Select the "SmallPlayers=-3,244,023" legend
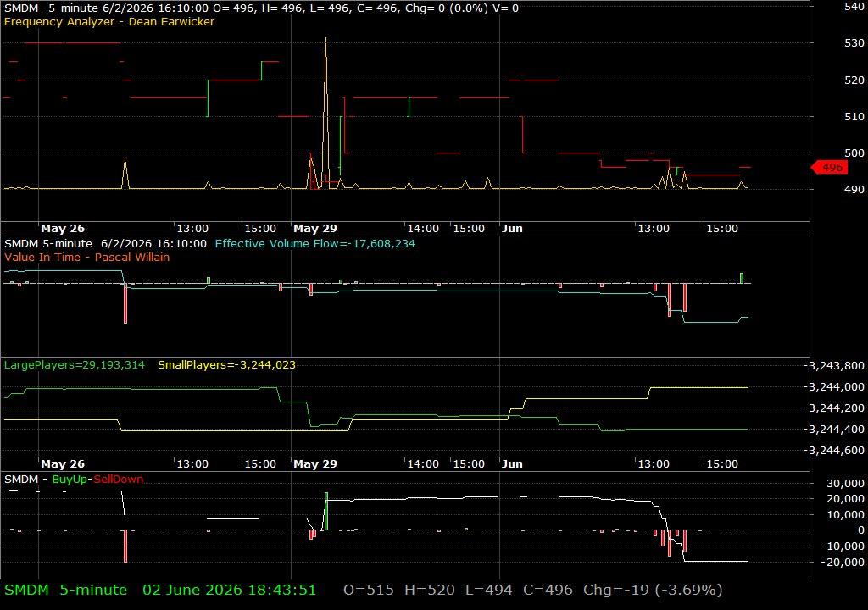The width and height of the screenshot is (868, 610). (226, 365)
